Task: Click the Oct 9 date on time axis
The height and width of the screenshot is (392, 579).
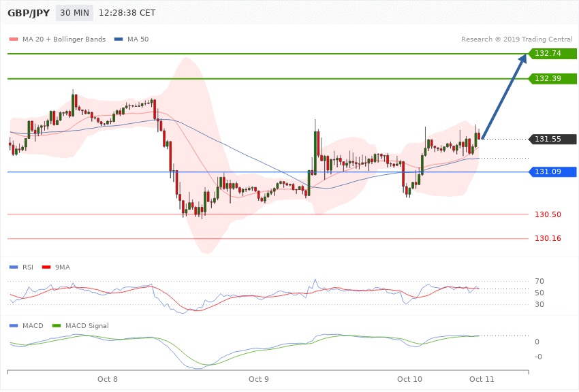Action: 259,378
